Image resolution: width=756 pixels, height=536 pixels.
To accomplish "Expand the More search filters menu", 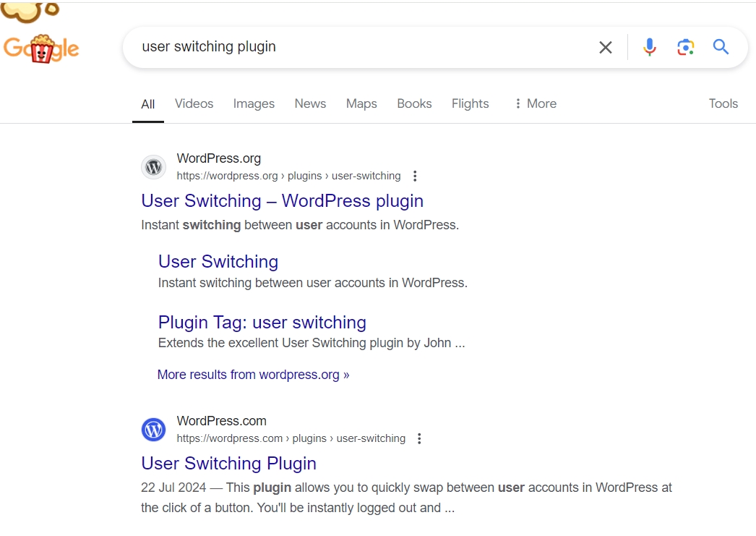I will click(535, 103).
